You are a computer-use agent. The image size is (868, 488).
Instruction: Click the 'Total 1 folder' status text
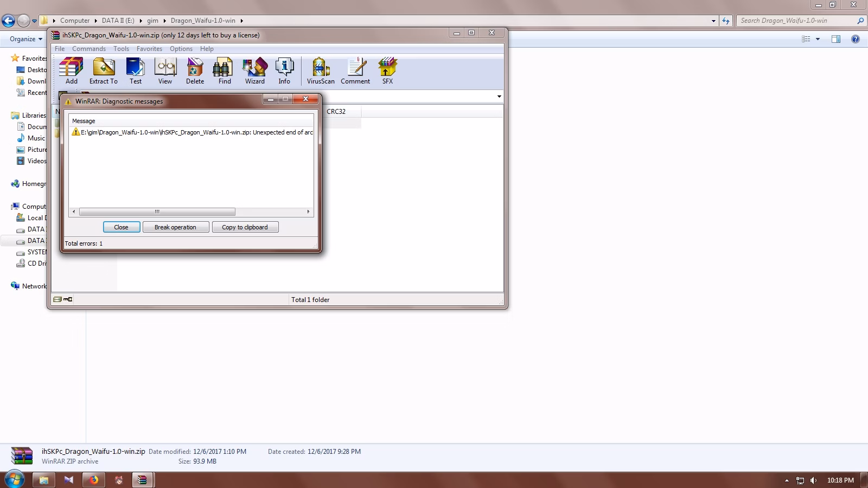[x=310, y=300]
